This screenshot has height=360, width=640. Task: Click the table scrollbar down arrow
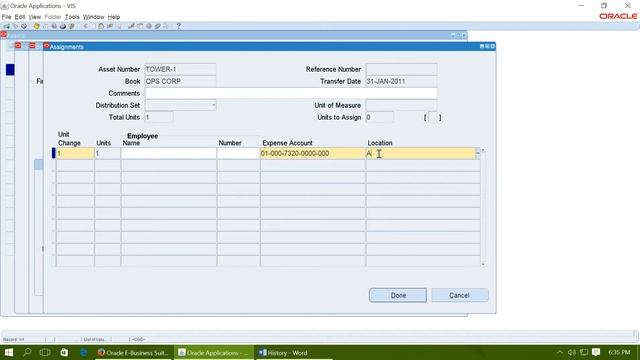click(x=483, y=264)
